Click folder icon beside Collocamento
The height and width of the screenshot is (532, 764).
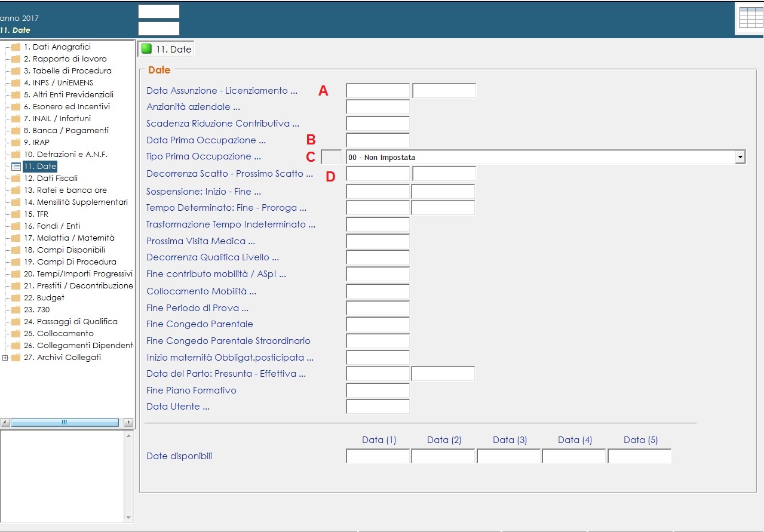[x=16, y=334]
